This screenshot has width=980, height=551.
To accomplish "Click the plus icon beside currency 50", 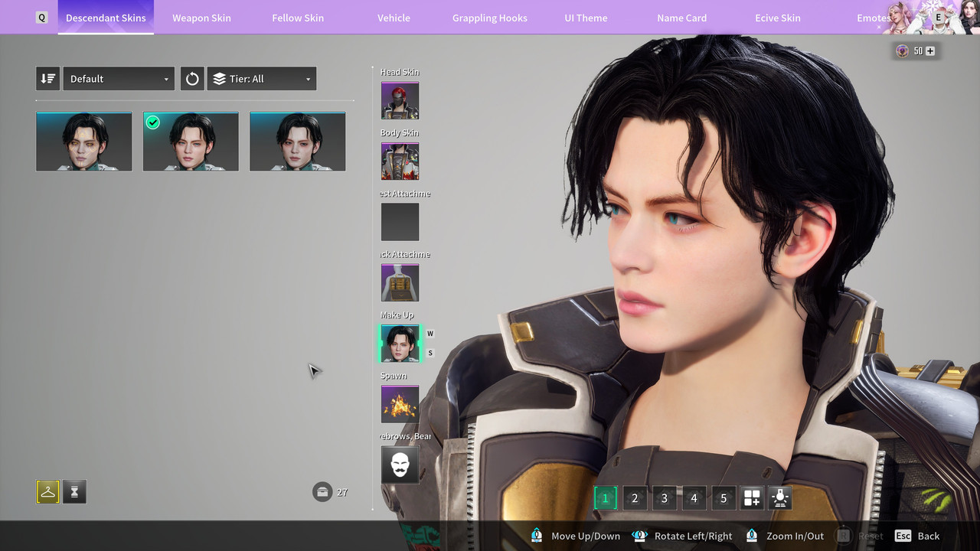I will pyautogui.click(x=930, y=51).
